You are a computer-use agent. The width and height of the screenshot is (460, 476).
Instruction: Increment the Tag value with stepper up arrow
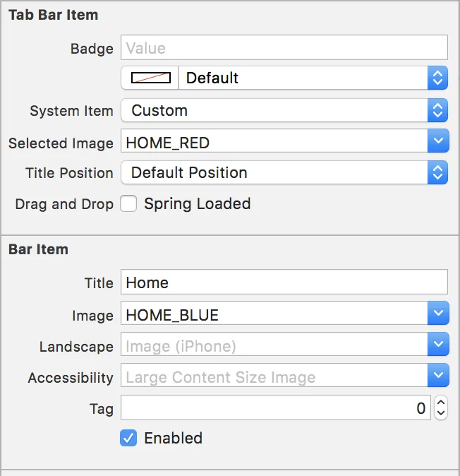(x=441, y=403)
